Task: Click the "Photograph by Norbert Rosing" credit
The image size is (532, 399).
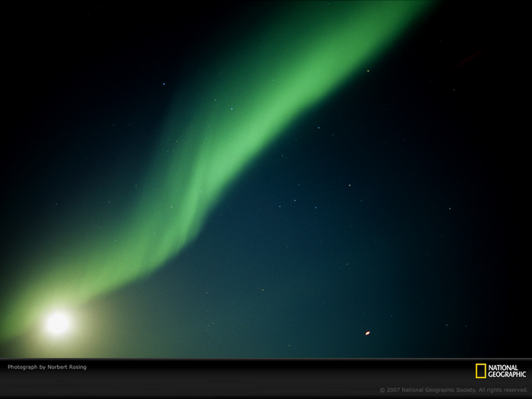Action: click(47, 367)
